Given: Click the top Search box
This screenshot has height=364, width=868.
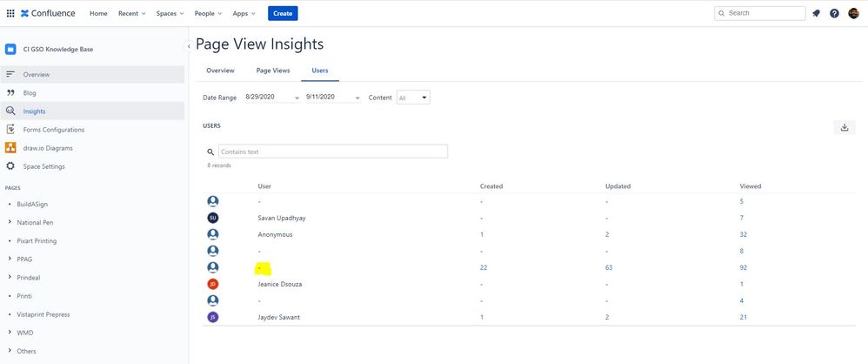Looking at the screenshot, I should 759,13.
